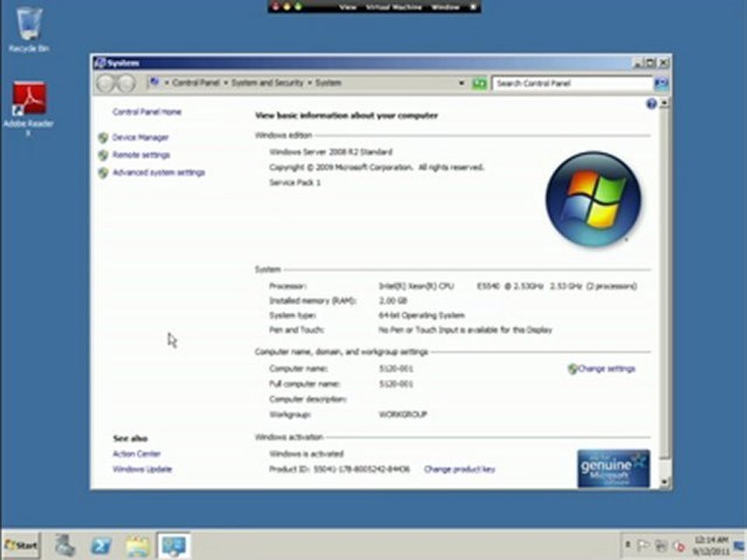The image size is (747, 560).
Task: Expand the System and Security breadcrumb arrow
Action: click(309, 83)
